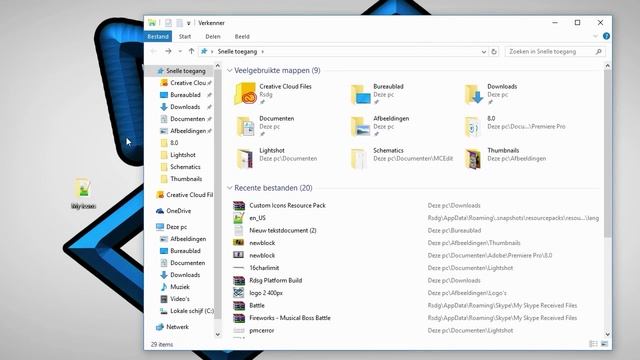The height and width of the screenshot is (360, 640).
Task: Click the Snelle toegang star icon in sidebar
Action: tap(160, 71)
